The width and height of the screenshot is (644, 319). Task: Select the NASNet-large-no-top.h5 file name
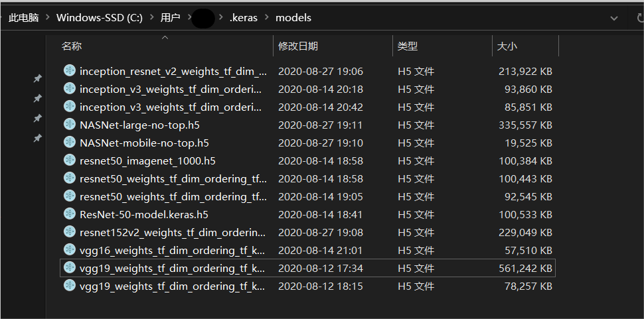pos(139,125)
